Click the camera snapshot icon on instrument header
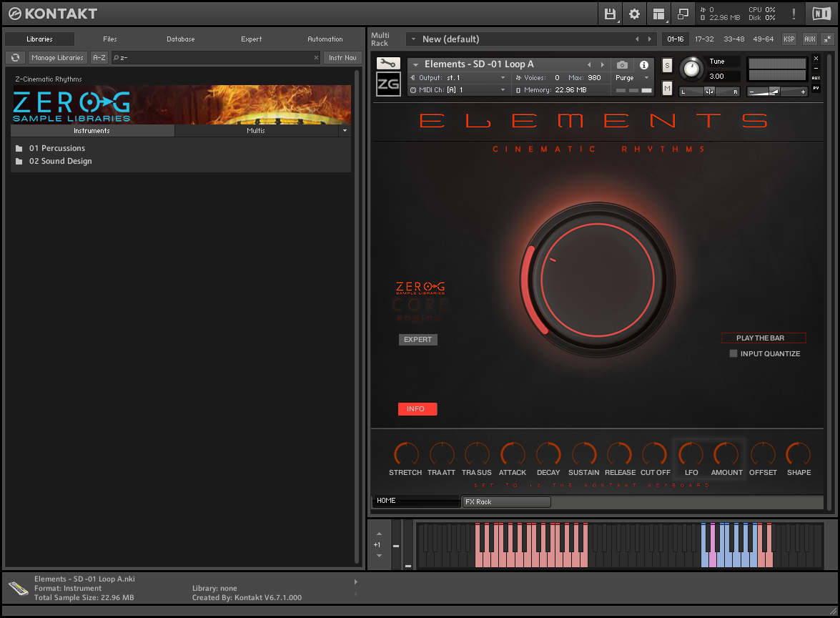Viewport: 840px width, 618px height. point(622,64)
